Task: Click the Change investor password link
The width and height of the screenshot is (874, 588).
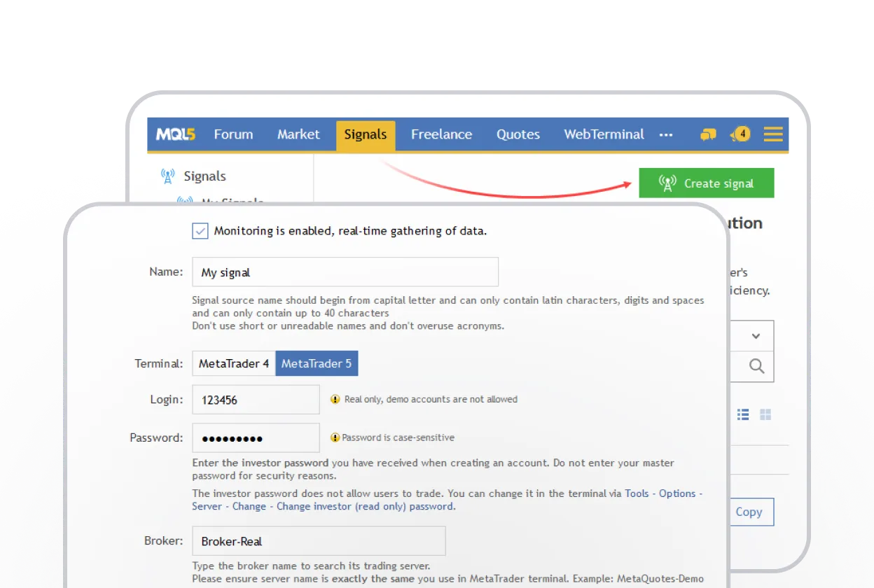Action: click(x=366, y=506)
